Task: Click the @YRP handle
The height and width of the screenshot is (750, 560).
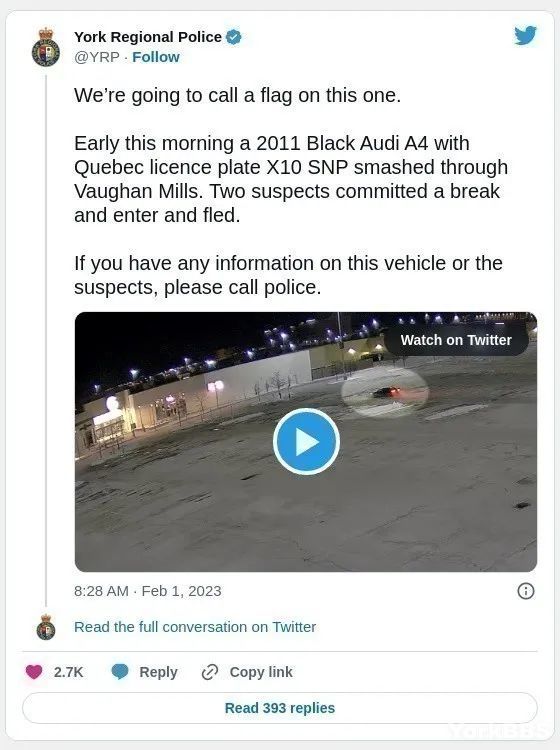Action: (97, 57)
